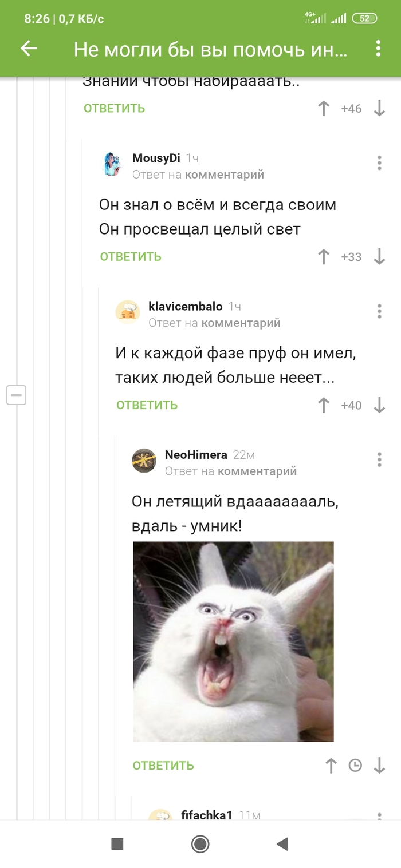The image size is (401, 868).
Task: Open options for klavicembalo's comment
Action: [379, 311]
